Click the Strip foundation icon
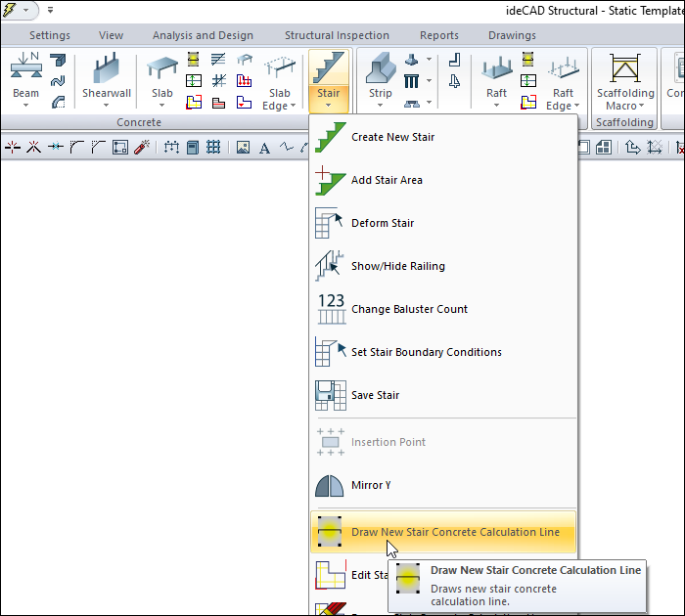This screenshot has width=685, height=616. point(380,67)
